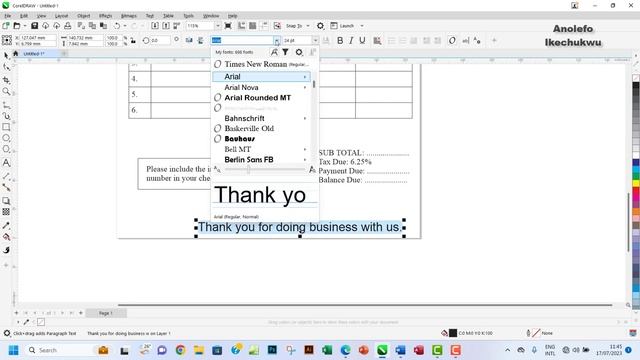The height and width of the screenshot is (360, 640).
Task: Select the Rectangle tool
Action: [x=6, y=127]
